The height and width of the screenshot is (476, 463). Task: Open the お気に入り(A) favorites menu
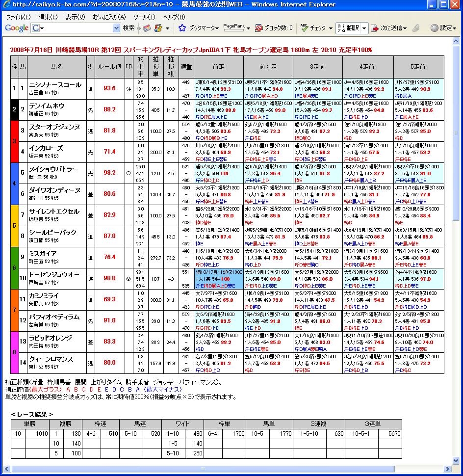click(109, 17)
